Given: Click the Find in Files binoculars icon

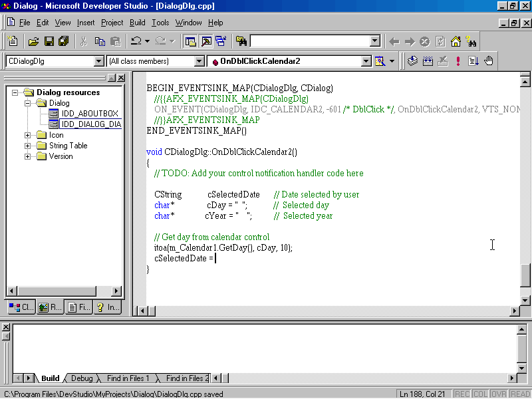Looking at the screenshot, I should 241,41.
